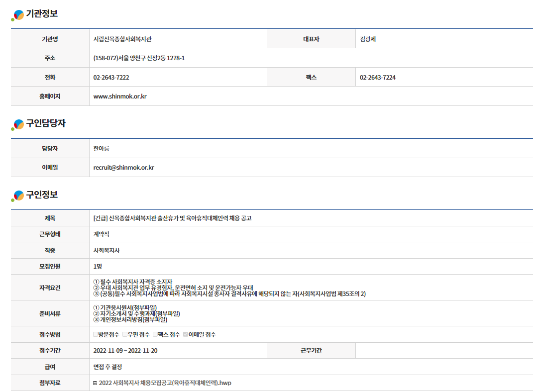This screenshot has height=392, width=542.
Task: Click the 전화 header cell
Action: (50, 78)
